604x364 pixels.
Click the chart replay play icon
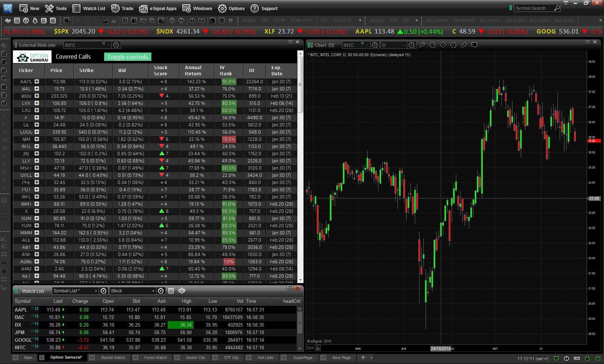(443, 45)
